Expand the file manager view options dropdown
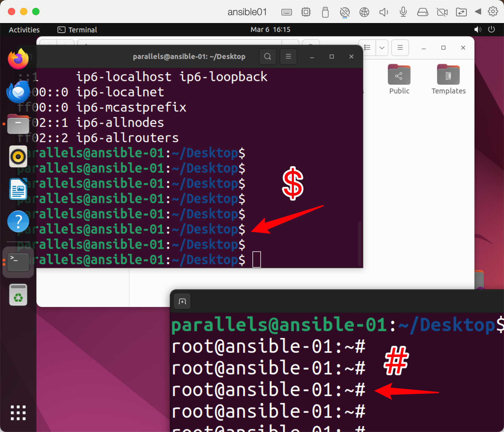This screenshot has height=432, width=504. pyautogui.click(x=382, y=48)
